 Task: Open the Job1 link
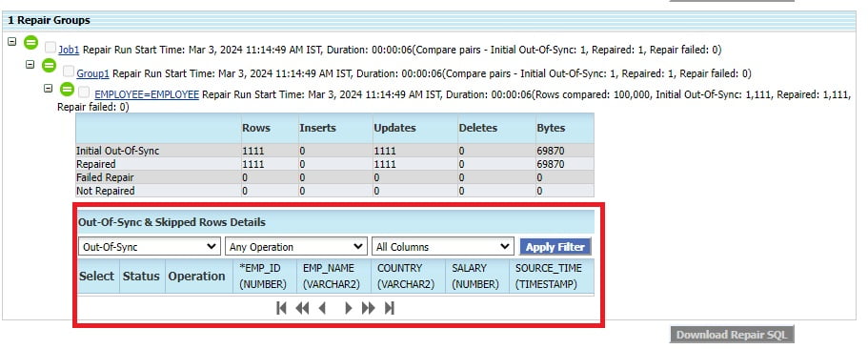70,50
